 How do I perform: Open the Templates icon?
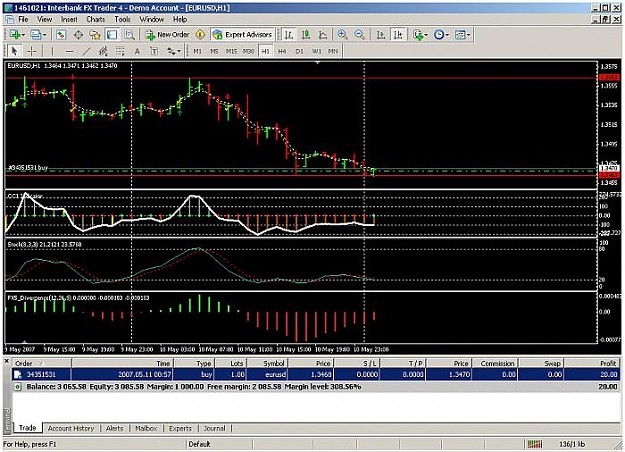click(460, 35)
